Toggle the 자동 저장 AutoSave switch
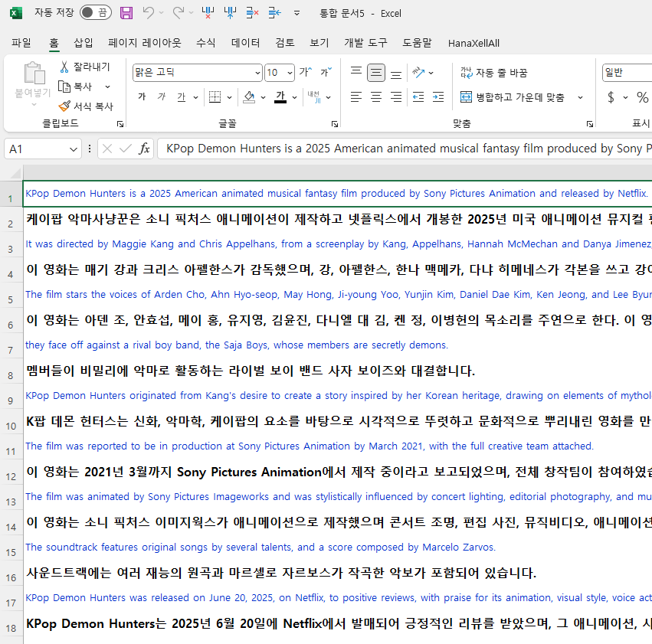The image size is (652, 644). coord(96,13)
